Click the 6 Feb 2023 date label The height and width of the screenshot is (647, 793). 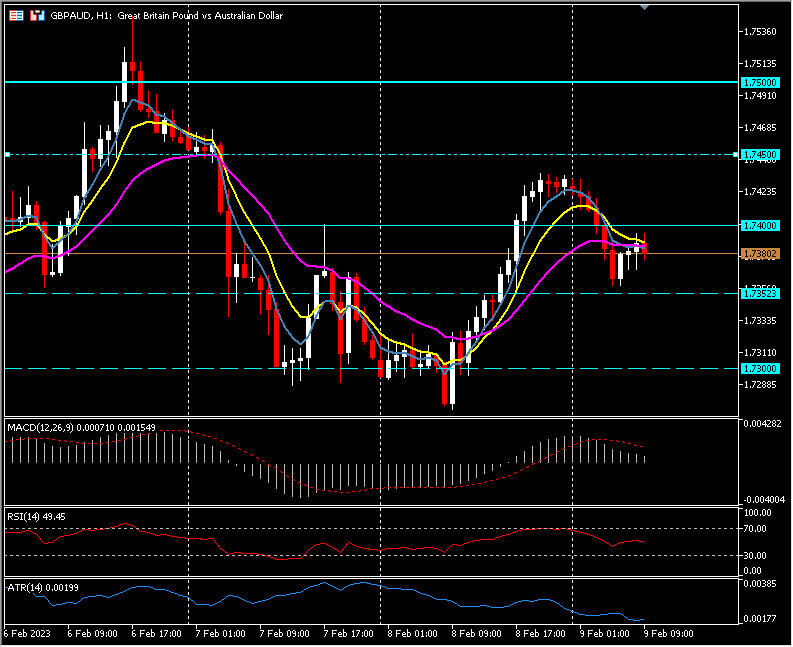(x=26, y=633)
